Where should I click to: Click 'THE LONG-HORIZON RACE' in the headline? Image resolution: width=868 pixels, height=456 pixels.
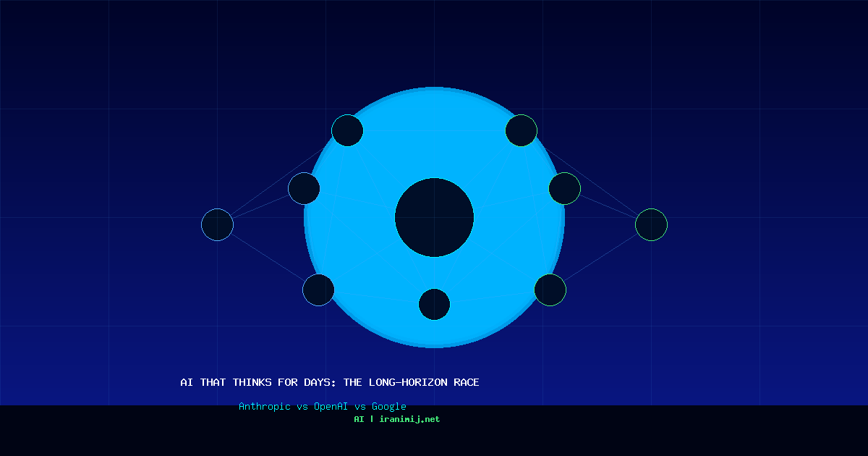pyautogui.click(x=411, y=382)
